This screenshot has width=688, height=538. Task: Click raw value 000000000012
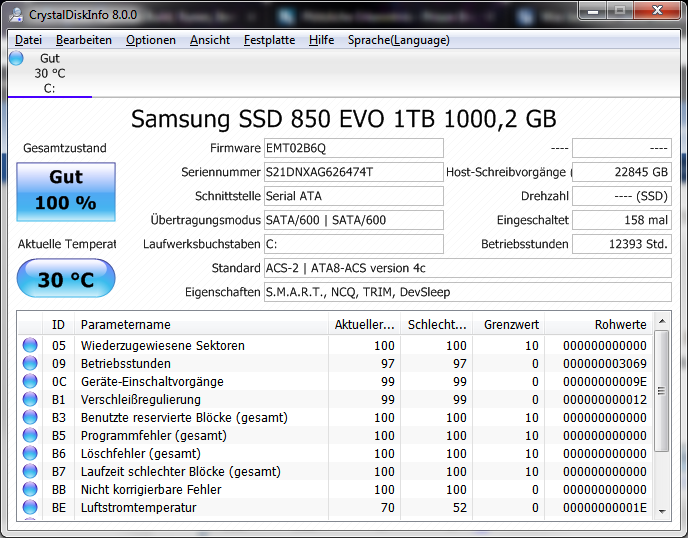[x=605, y=399]
